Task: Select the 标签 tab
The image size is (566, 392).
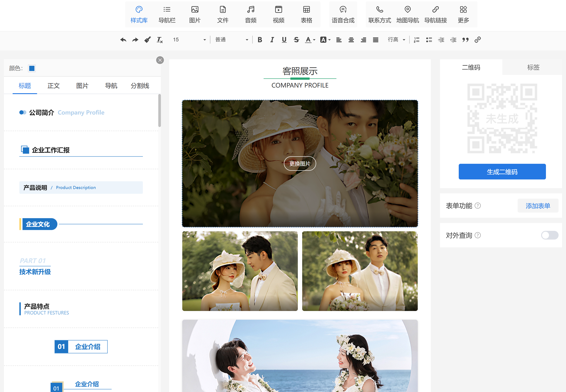Action: 533,67
